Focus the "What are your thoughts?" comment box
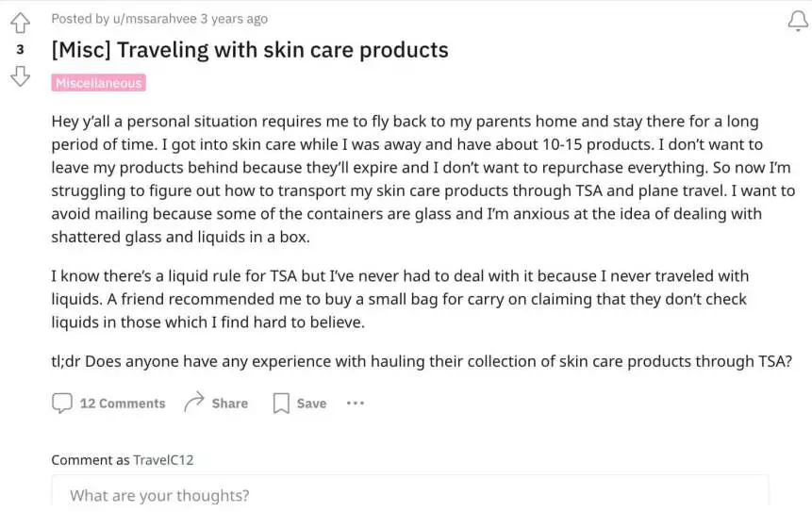This screenshot has width=812, height=512. pos(409,495)
